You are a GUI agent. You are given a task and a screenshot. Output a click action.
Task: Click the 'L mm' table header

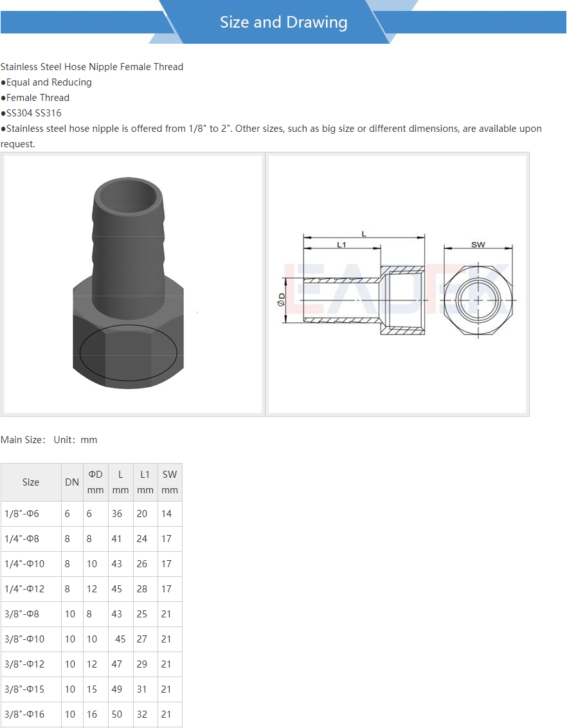121,482
